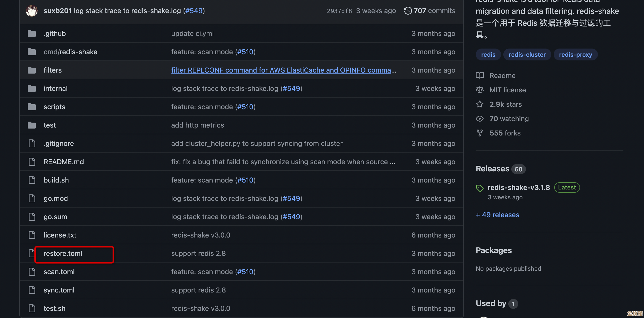Show the + 49 releases list
This screenshot has height=318, width=644.
[x=497, y=215]
